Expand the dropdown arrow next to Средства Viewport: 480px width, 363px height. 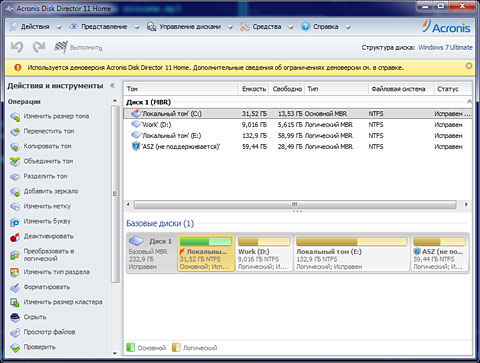(290, 27)
